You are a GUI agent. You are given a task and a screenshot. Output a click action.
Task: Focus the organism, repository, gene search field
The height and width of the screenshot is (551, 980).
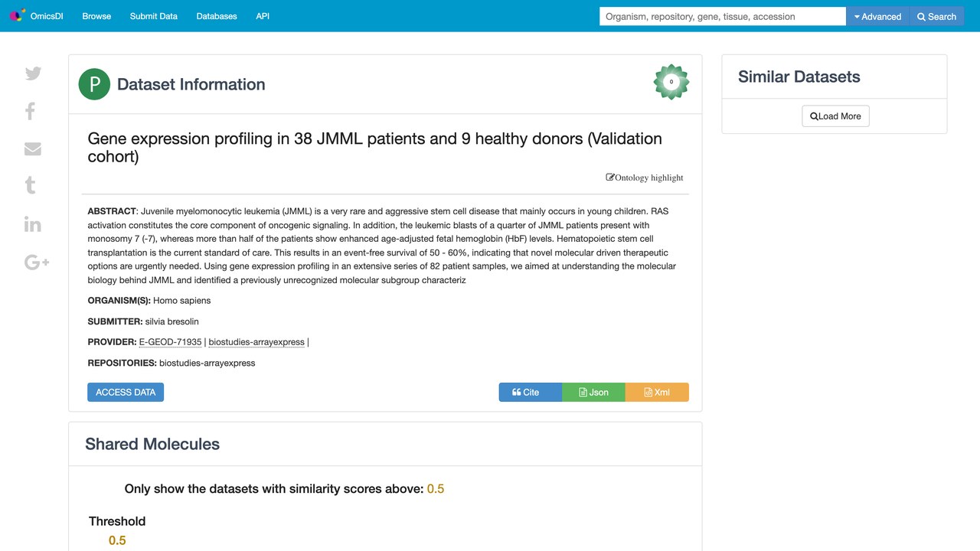click(723, 16)
